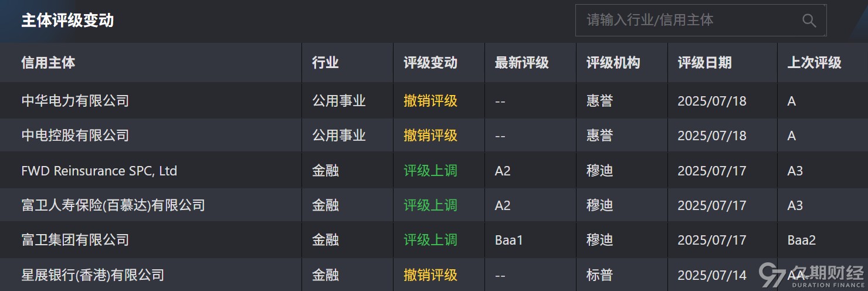This screenshot has height=291, width=868.
Task: Click the 标普 rating agency cell
Action: (x=599, y=275)
